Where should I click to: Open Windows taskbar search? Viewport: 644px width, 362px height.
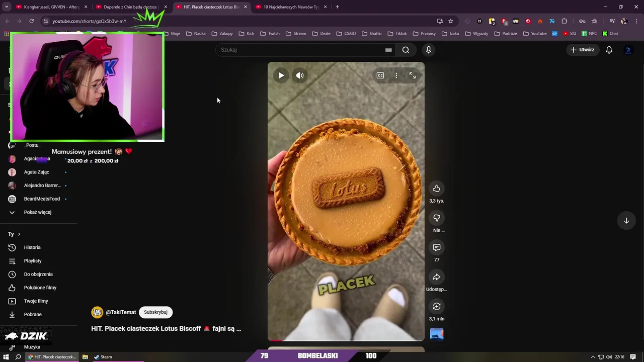point(18,357)
